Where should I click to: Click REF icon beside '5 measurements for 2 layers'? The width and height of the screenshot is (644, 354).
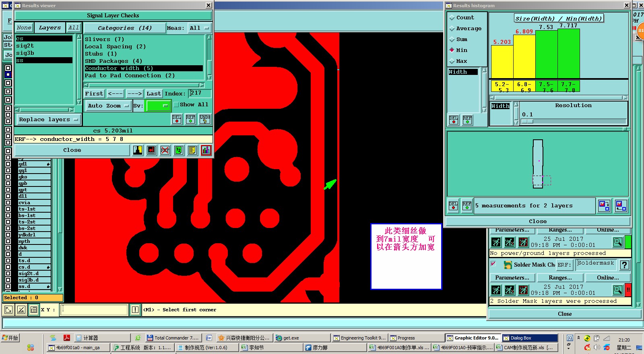(x=467, y=206)
